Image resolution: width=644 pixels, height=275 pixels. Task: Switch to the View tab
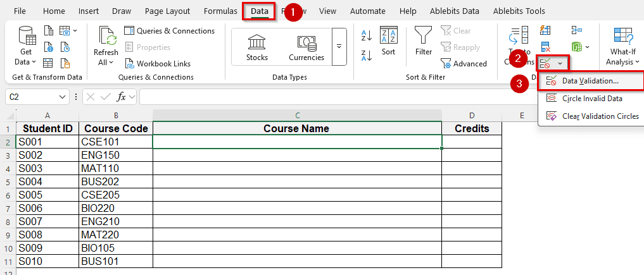327,11
